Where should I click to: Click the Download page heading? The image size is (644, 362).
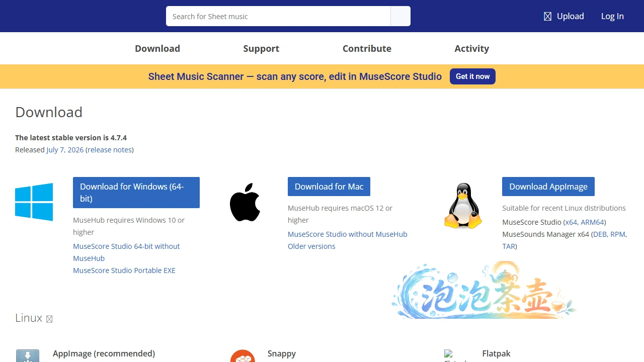(x=49, y=112)
